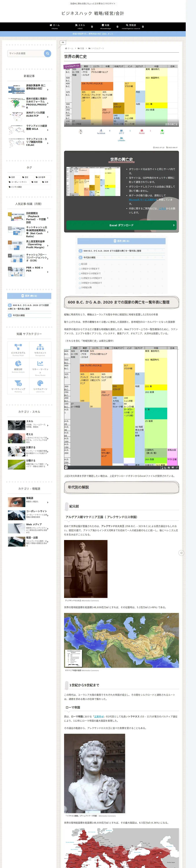
Task: Open the 情報源 category entry with eye image
Action: coord(29,502)
